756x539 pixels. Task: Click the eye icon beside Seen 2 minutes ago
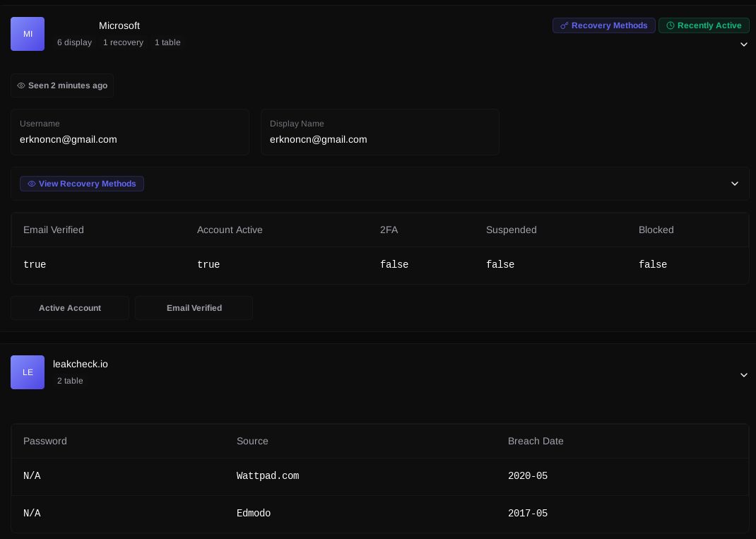click(x=21, y=85)
